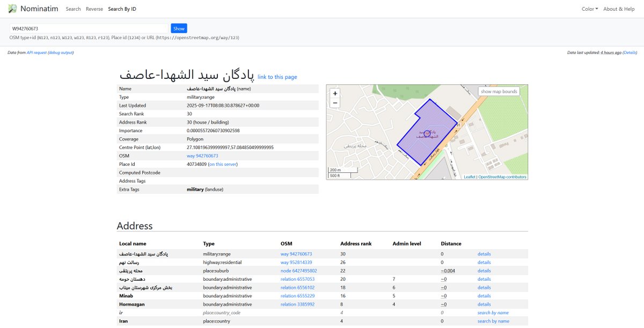The width and height of the screenshot is (644, 328).
Task: Click search by name for Iran row
Action: point(493,321)
